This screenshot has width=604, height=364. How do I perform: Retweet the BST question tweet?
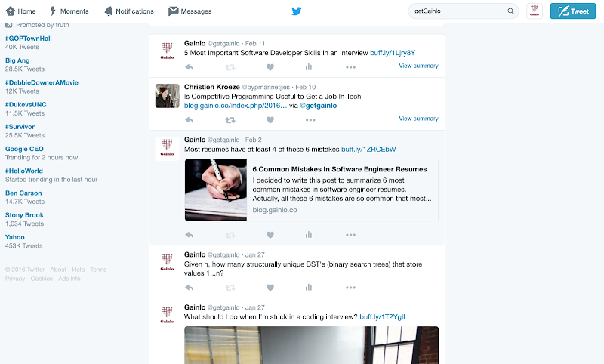[x=230, y=287]
